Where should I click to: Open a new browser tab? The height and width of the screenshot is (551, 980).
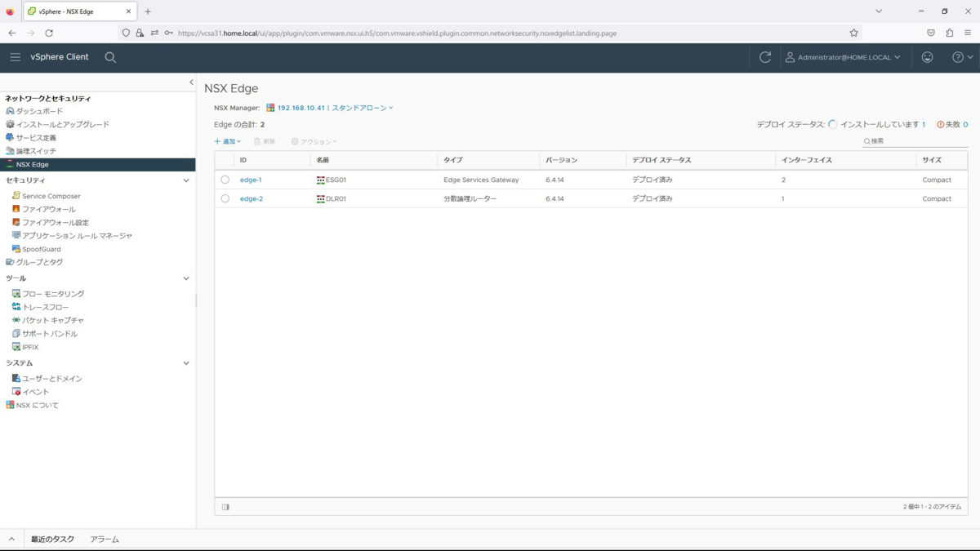pyautogui.click(x=148, y=11)
